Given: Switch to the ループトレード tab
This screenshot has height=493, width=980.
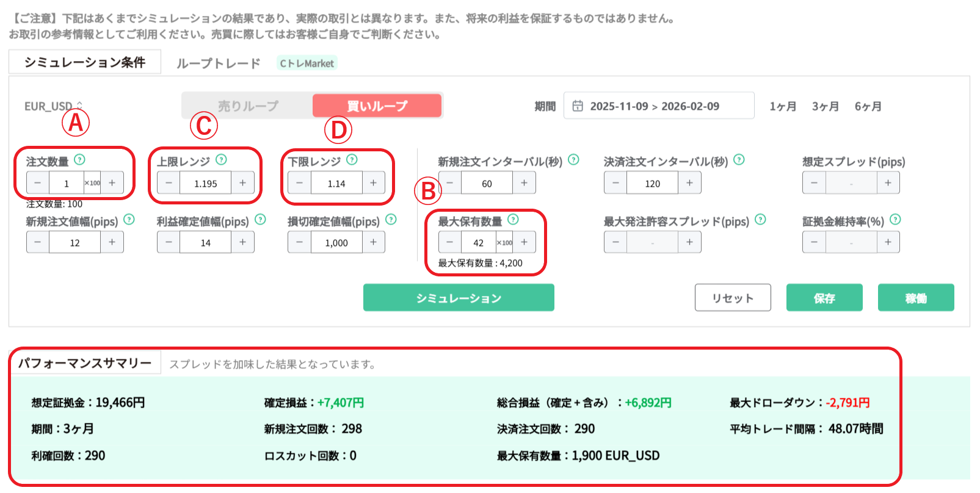Looking at the screenshot, I should (218, 63).
